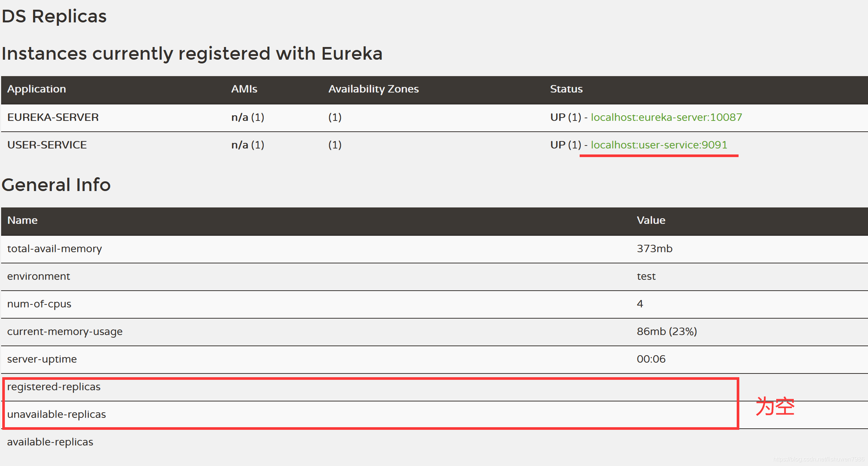Click the Status column header

coord(566,89)
